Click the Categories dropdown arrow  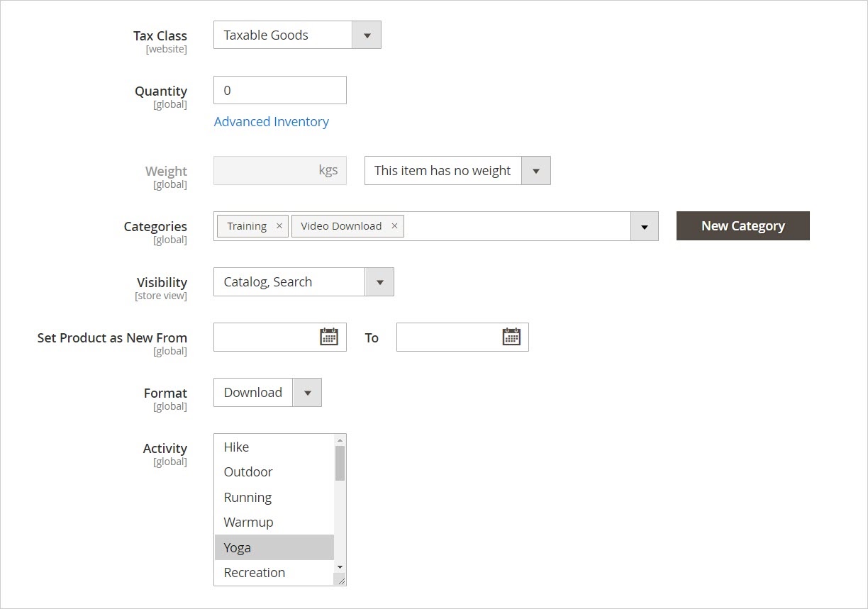coord(644,225)
